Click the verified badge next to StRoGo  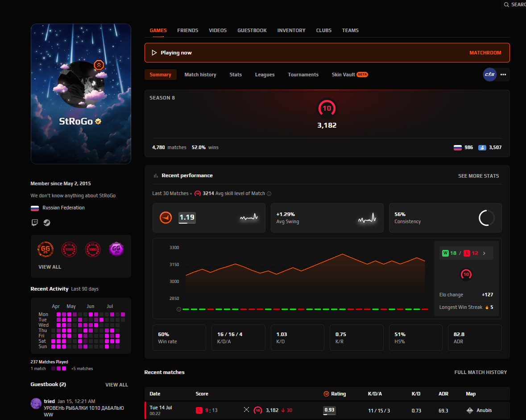click(98, 121)
